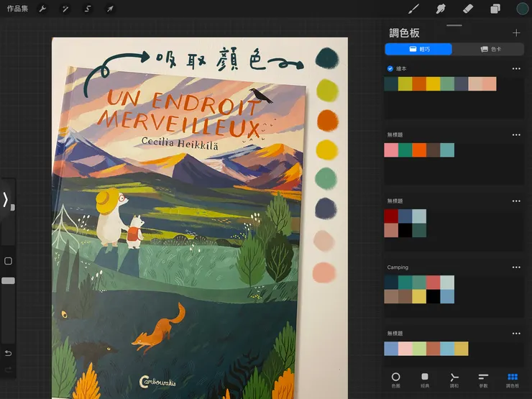The image size is (532, 399).
Task: Pick pink swatch in first 無標題 palette
Action: [x=391, y=150]
